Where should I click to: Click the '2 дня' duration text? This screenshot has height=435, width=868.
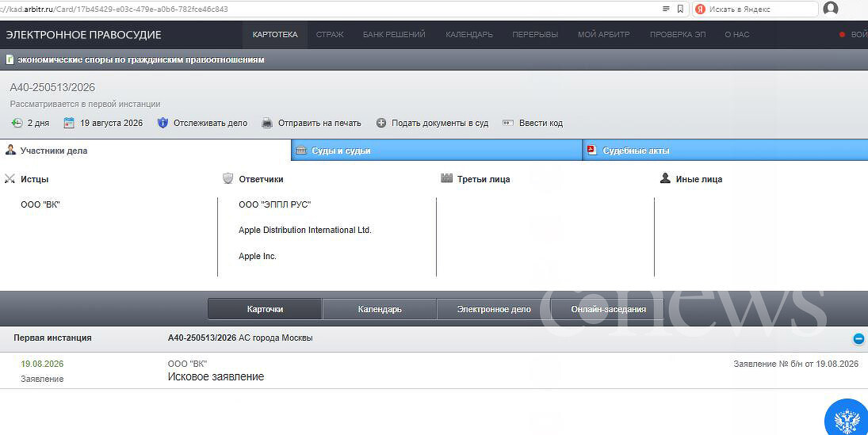click(38, 124)
